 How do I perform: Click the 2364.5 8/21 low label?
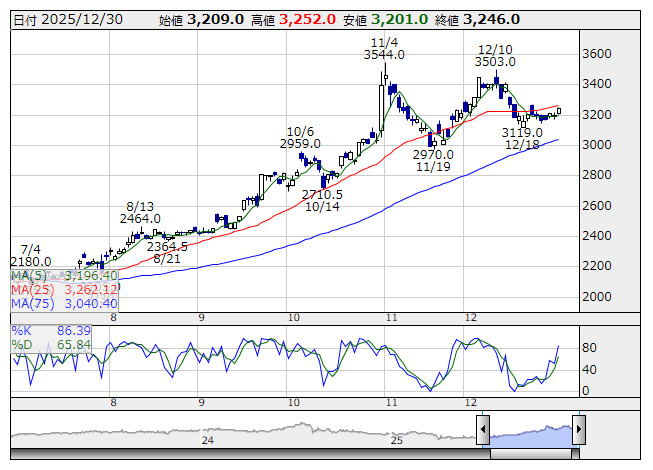(x=167, y=252)
